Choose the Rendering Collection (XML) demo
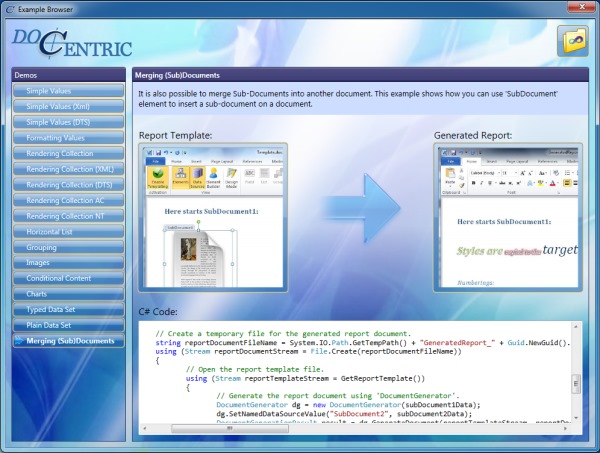The width and height of the screenshot is (600, 453). [x=68, y=169]
